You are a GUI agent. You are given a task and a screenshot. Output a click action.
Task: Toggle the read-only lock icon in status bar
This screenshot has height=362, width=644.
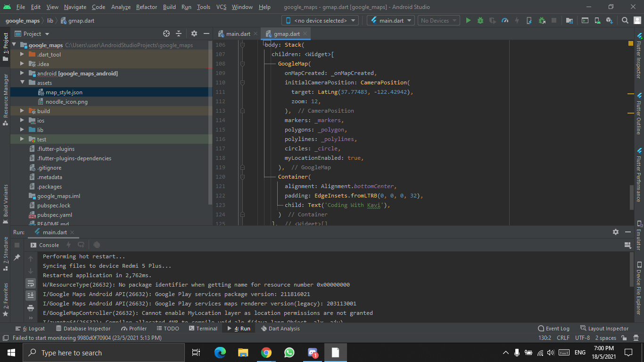[624, 338]
